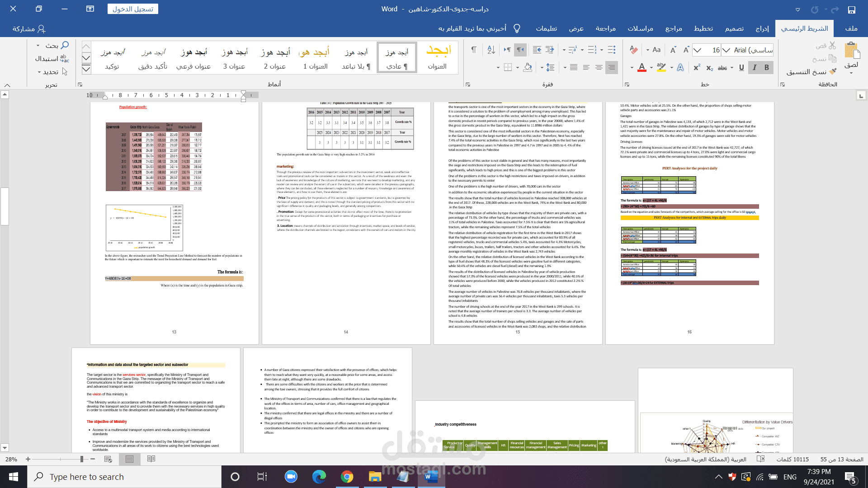The height and width of the screenshot is (488, 868).
Task: Toggle Bold formatting
Action: [x=767, y=67]
